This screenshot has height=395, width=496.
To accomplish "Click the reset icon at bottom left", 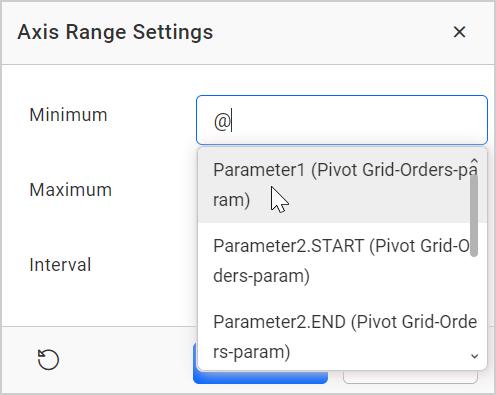I will pyautogui.click(x=48, y=359).
